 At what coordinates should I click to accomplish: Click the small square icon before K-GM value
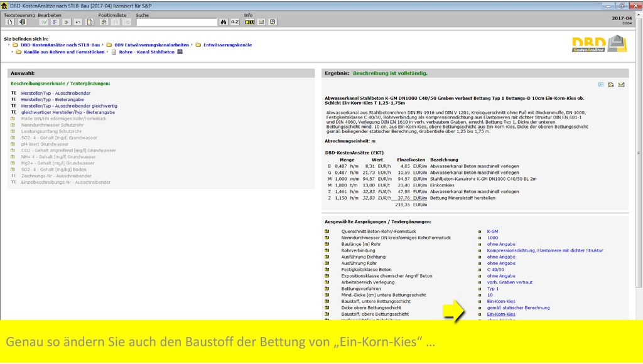coord(480,232)
